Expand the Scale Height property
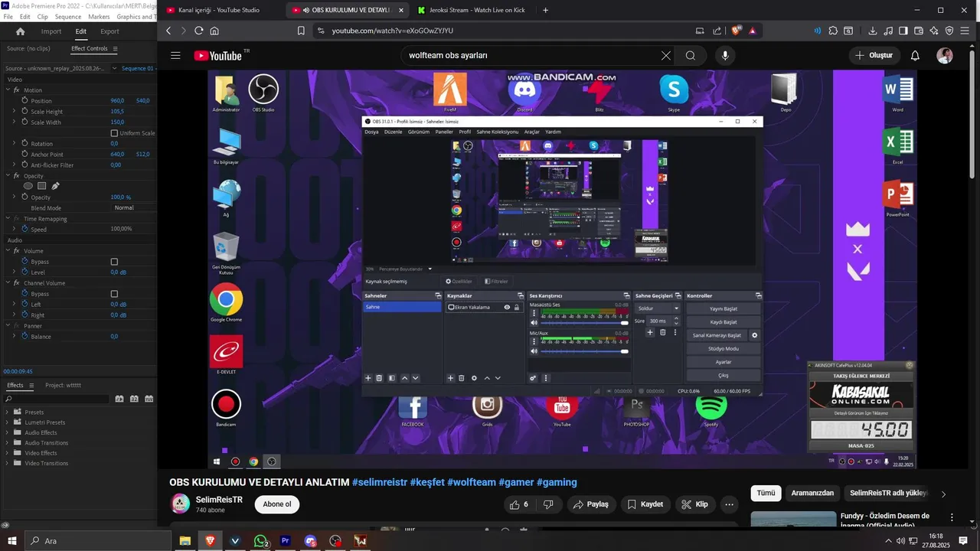980x551 pixels. 14,111
